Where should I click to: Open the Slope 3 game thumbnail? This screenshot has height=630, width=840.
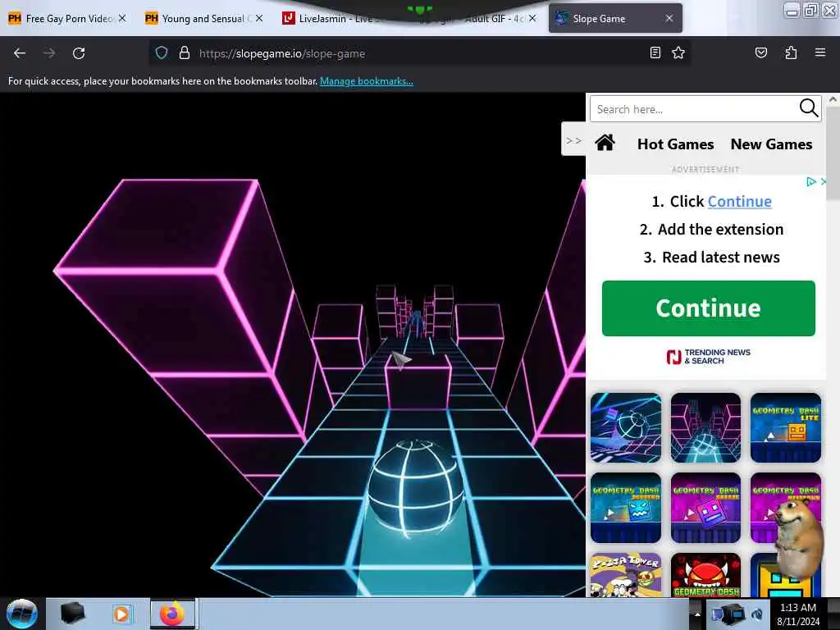(626, 427)
